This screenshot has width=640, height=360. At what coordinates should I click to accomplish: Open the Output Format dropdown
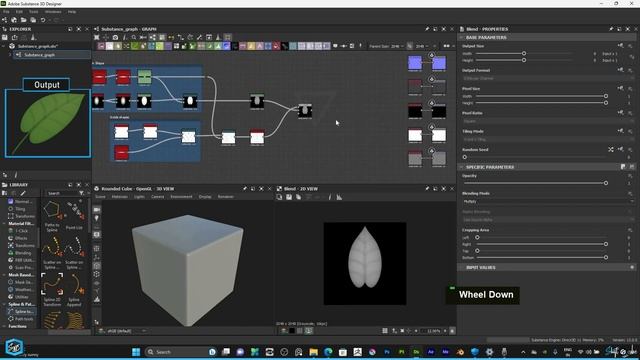pos(548,78)
